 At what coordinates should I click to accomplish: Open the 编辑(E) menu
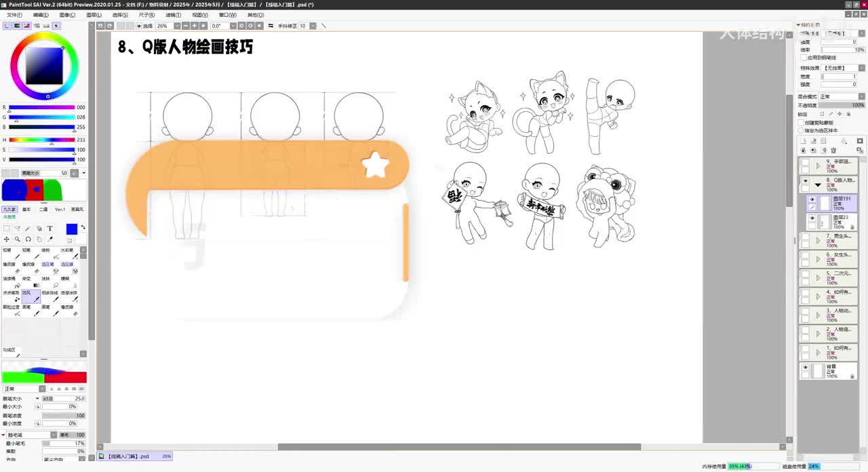pyautogui.click(x=41, y=15)
